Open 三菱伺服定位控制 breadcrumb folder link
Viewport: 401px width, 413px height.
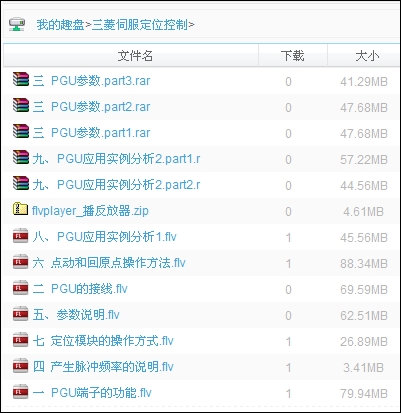(x=140, y=25)
